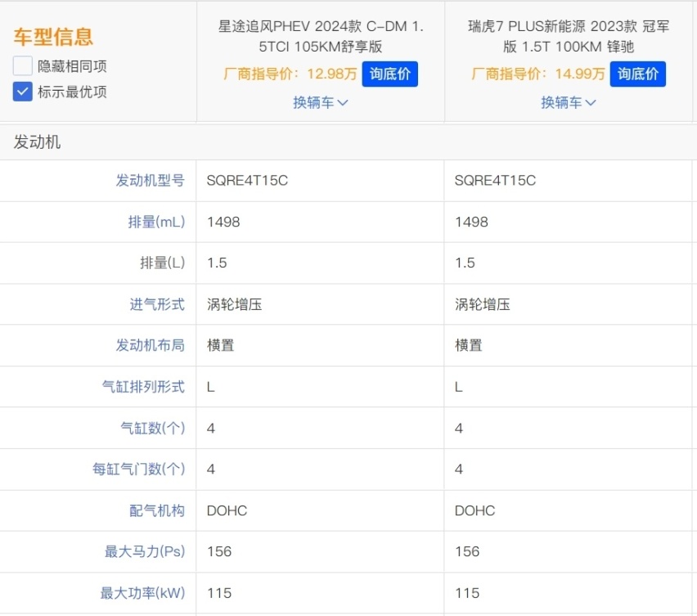Click 1498 displacement value for 瑞虎7 PLUS
This screenshot has height=616, width=697.
[x=471, y=222]
